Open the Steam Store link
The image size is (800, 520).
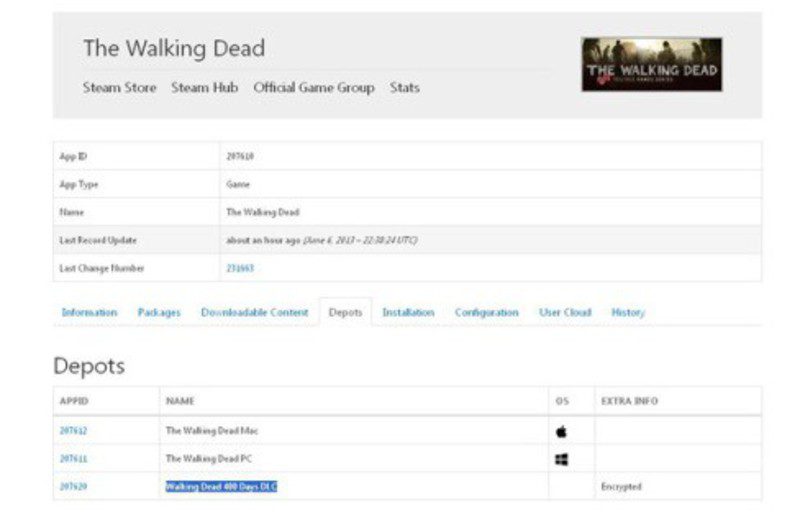119,88
